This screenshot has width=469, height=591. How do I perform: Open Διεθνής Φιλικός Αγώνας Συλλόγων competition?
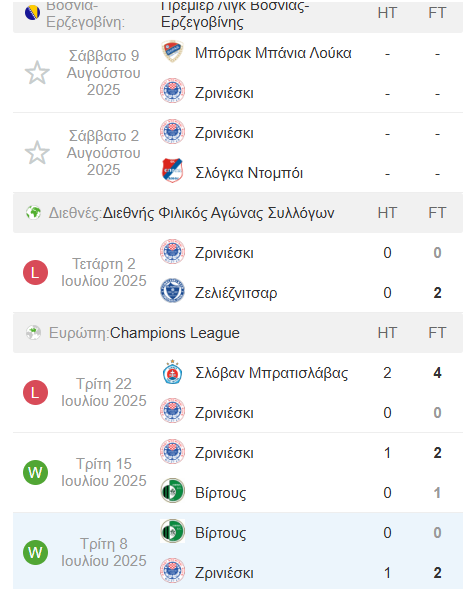click(219, 213)
